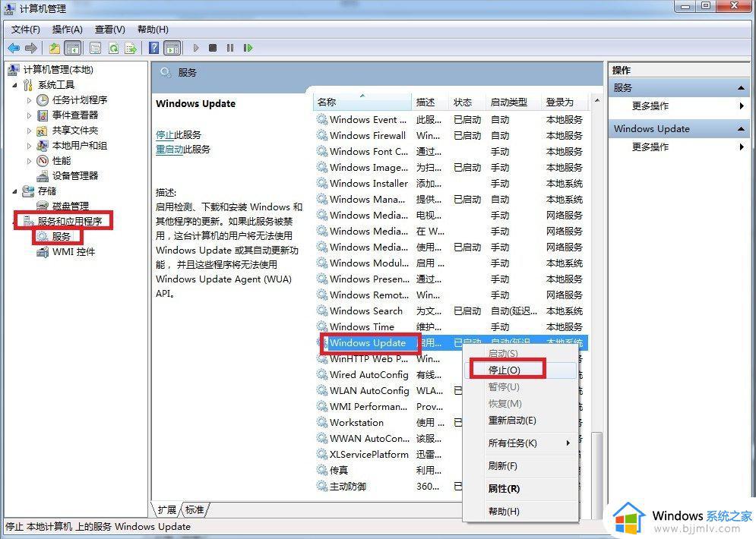The image size is (756, 539).
Task: Click the Forward arrow toolbar icon
Action: click(31, 48)
